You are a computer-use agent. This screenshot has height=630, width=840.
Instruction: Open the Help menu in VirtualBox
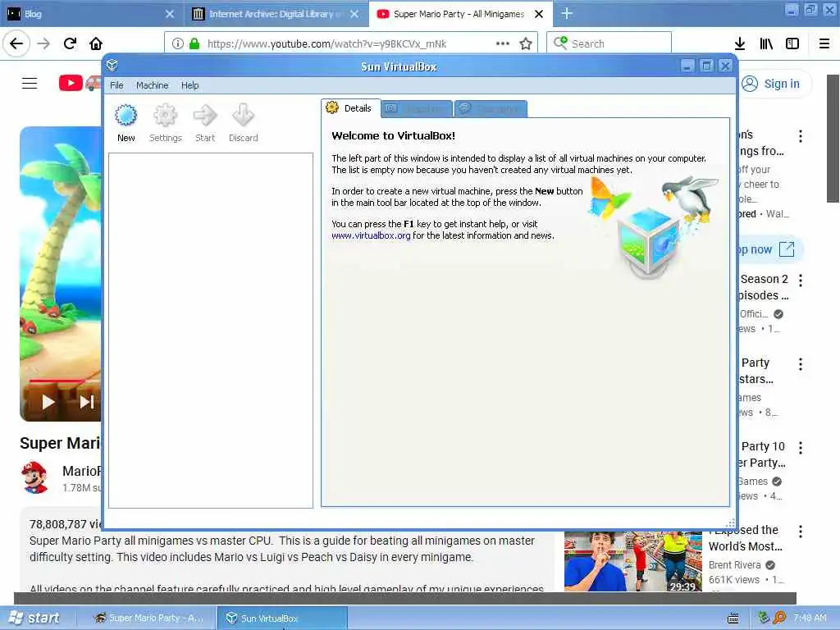coord(189,85)
